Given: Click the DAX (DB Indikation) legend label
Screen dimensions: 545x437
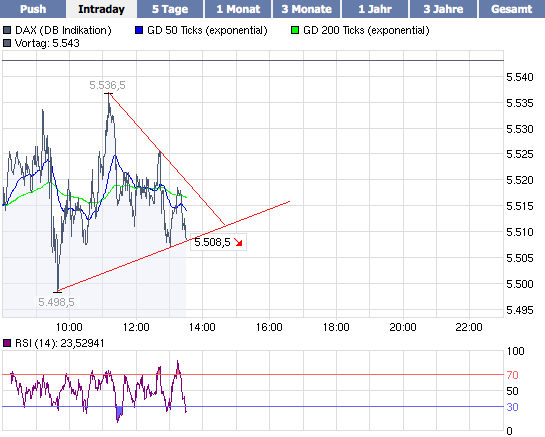Looking at the screenshot, I should [63, 30].
